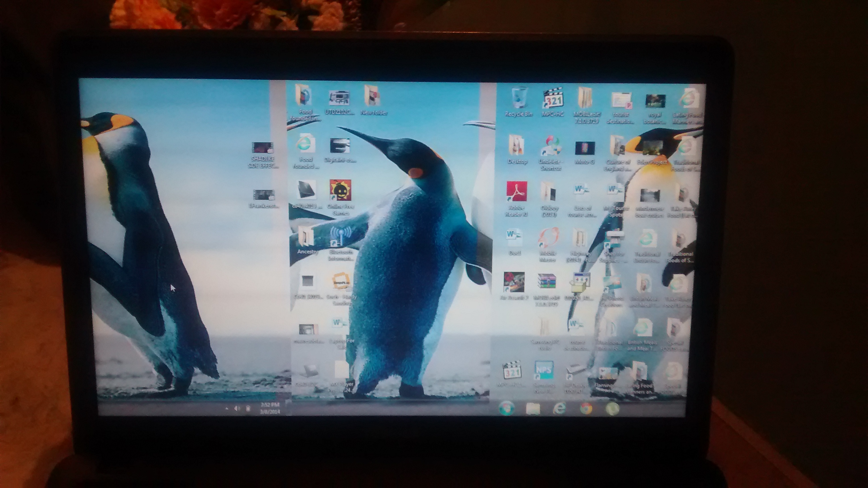Expand the hidden system tray icons arrow
868x488 pixels.
click(x=227, y=409)
